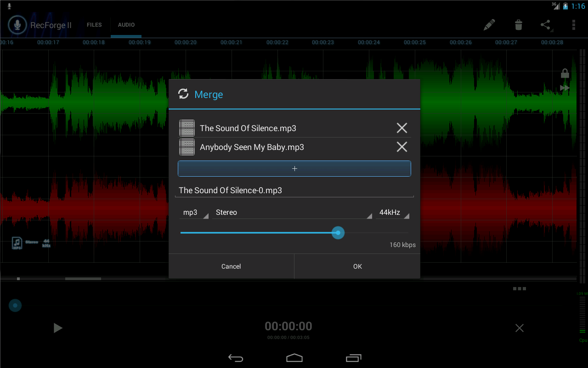Viewport: 588px width, 368px height.
Task: Select the delete trash icon
Action: click(x=518, y=25)
